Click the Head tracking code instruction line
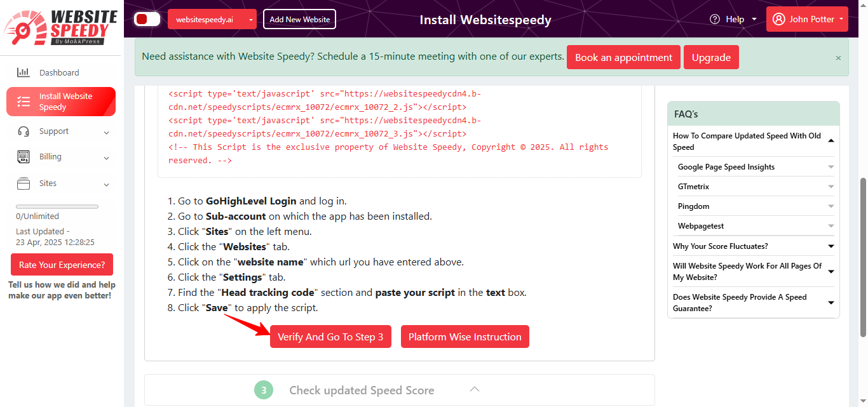 pyautogui.click(x=347, y=293)
